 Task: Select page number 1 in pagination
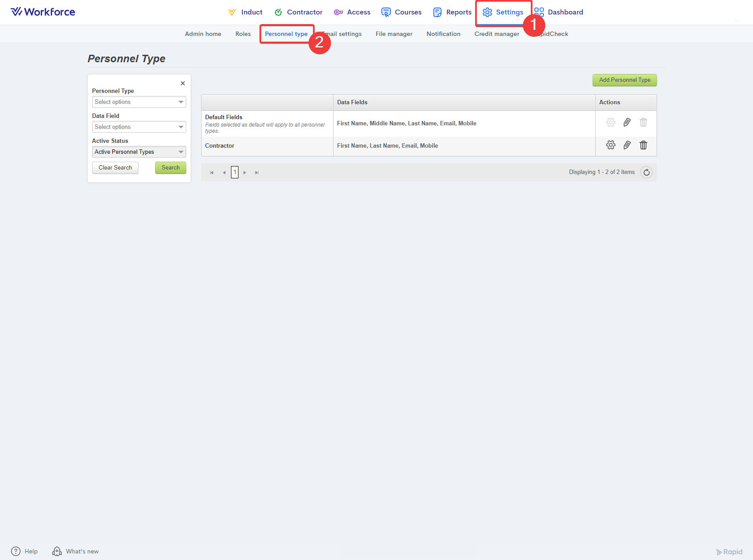click(x=235, y=172)
